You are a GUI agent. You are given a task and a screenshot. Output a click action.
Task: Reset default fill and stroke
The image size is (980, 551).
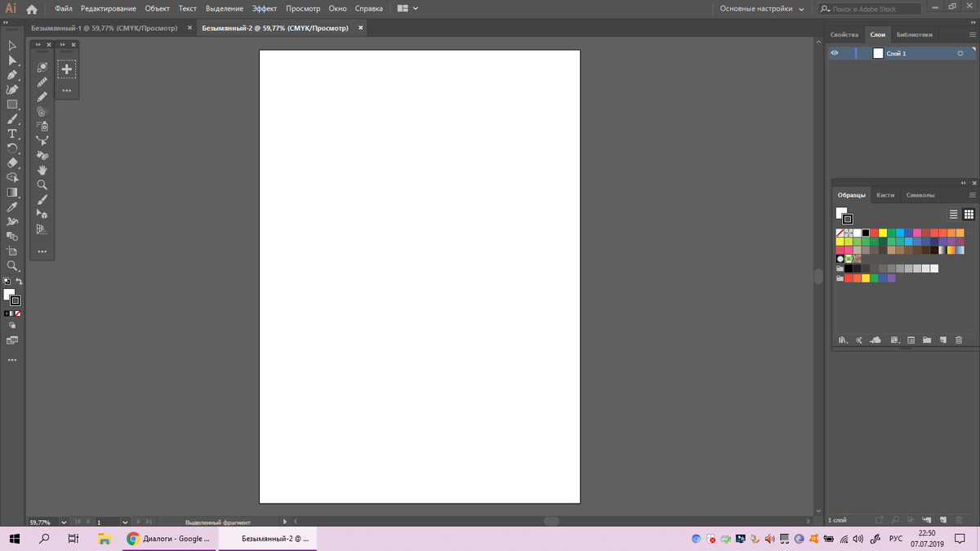[7, 282]
